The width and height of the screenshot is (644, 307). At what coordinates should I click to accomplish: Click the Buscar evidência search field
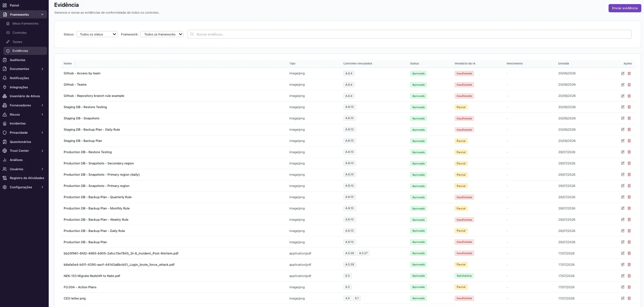point(409,34)
